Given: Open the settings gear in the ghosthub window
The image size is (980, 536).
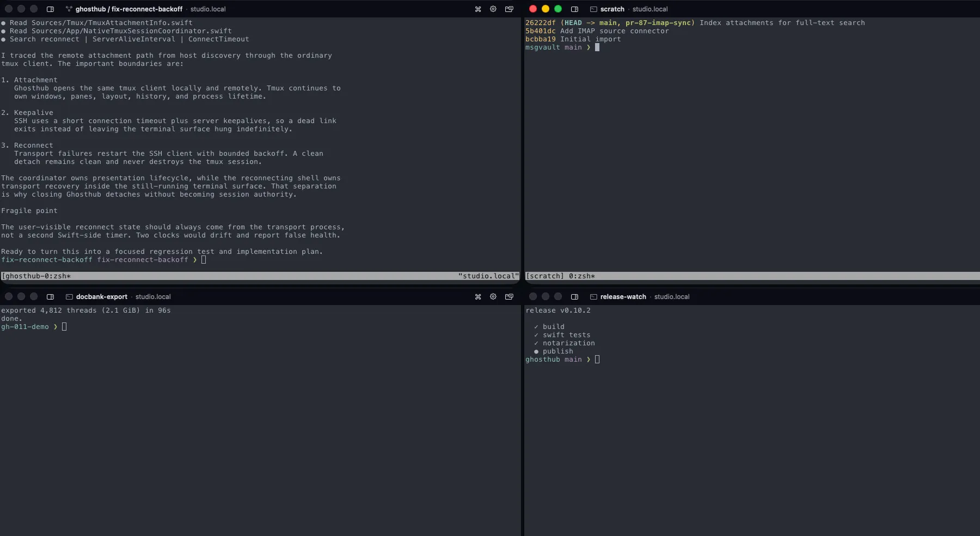Looking at the screenshot, I should pos(493,9).
